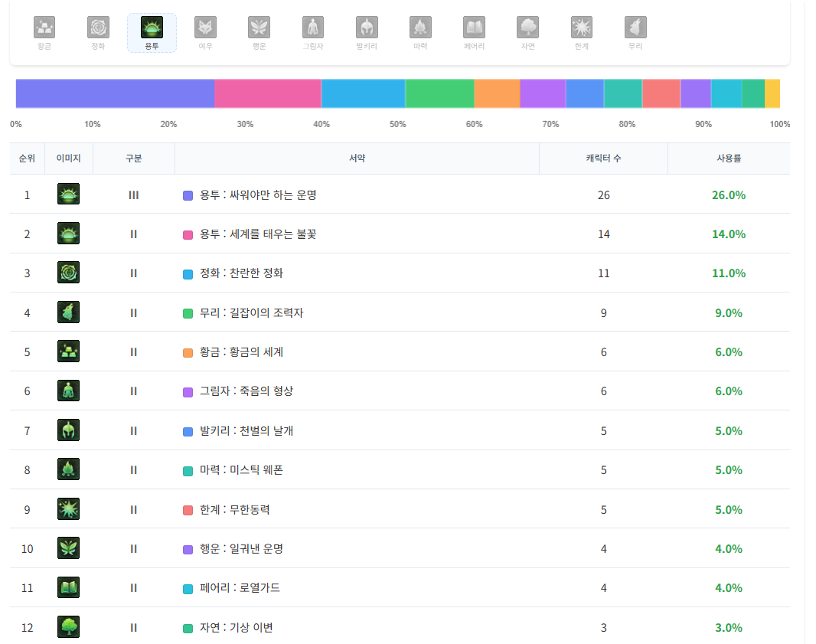Click the orange swatch beside 황금 : 황금의 세계
The height and width of the screenshot is (644, 816).
pyautogui.click(x=188, y=353)
